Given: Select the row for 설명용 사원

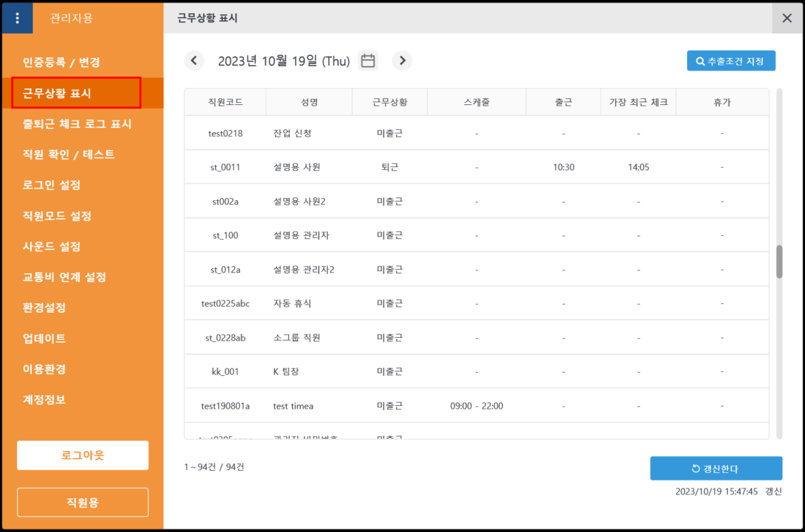Looking at the screenshot, I should click(476, 167).
